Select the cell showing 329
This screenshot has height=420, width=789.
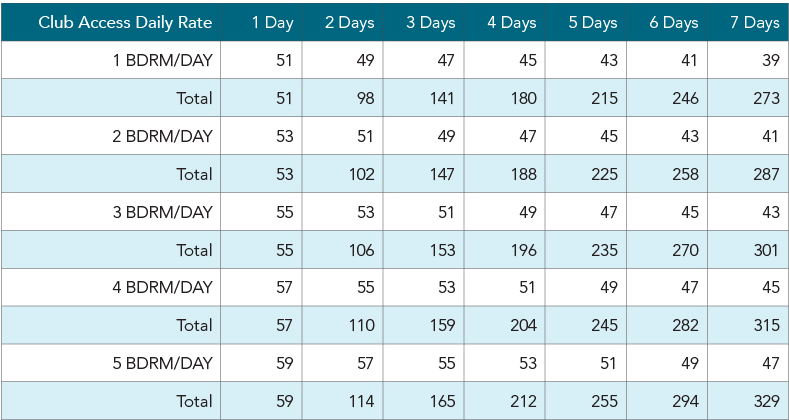pos(763,401)
